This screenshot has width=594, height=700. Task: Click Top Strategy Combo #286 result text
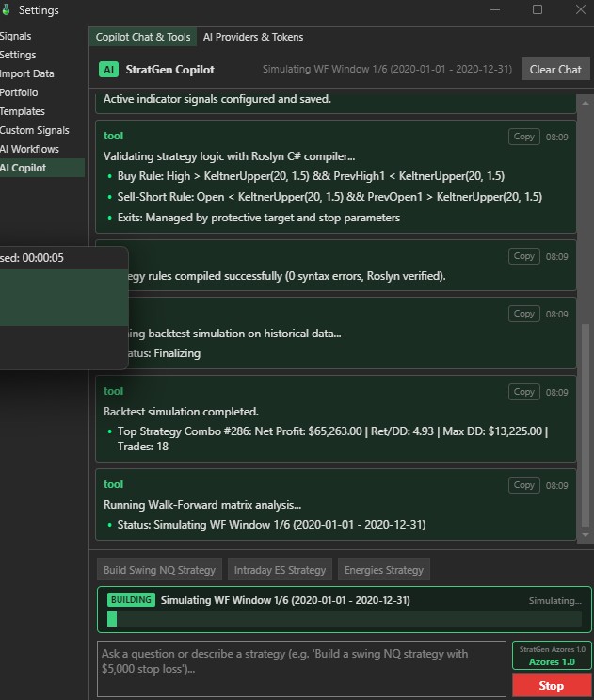point(332,439)
